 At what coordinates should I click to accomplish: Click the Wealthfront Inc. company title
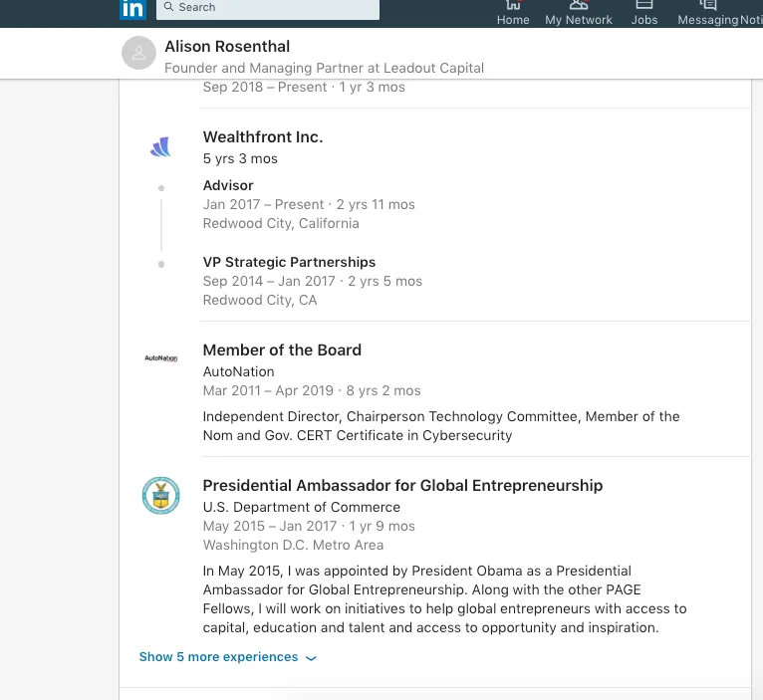point(263,136)
